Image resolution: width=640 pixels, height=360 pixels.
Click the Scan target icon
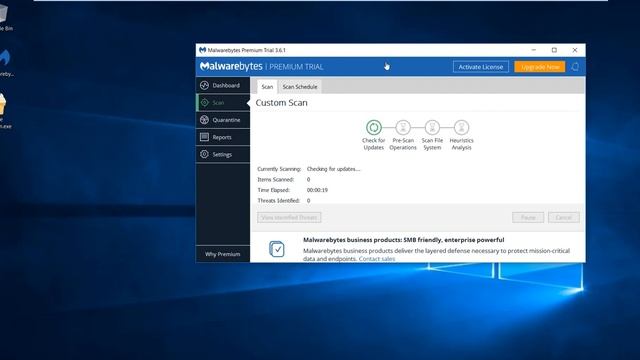(x=204, y=102)
